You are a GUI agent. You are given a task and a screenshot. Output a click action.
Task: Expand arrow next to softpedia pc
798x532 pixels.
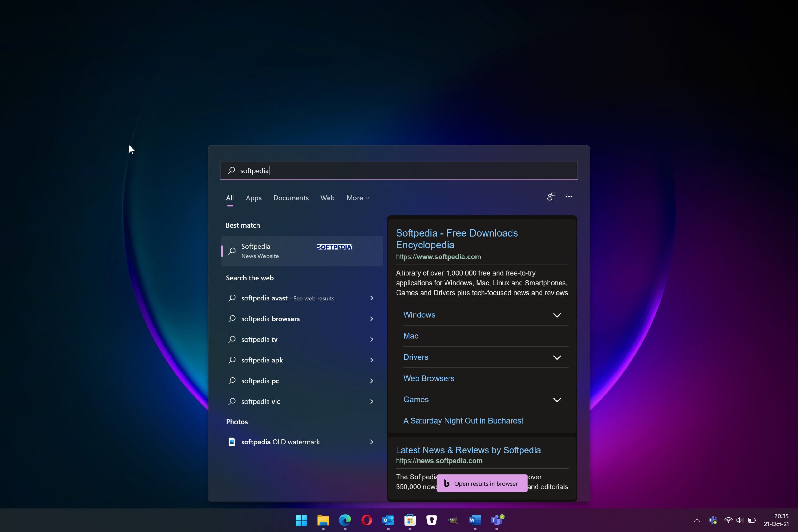coord(372,381)
